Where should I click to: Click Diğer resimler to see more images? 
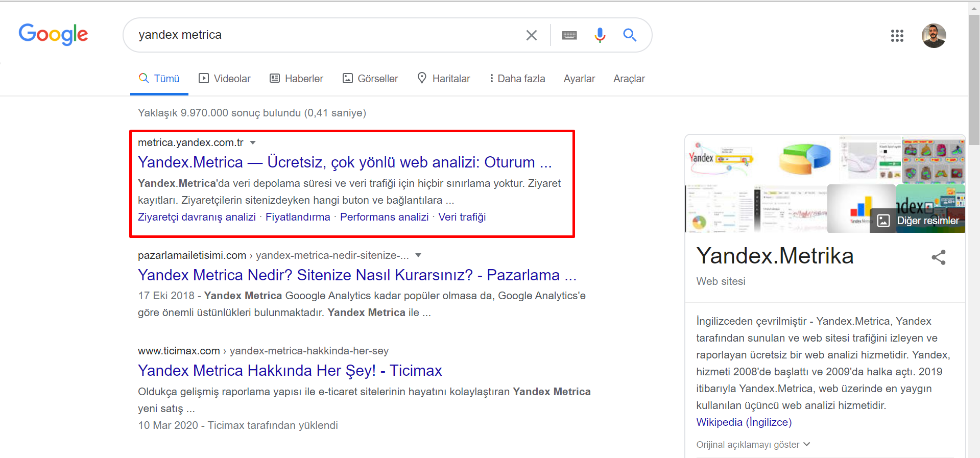point(918,221)
